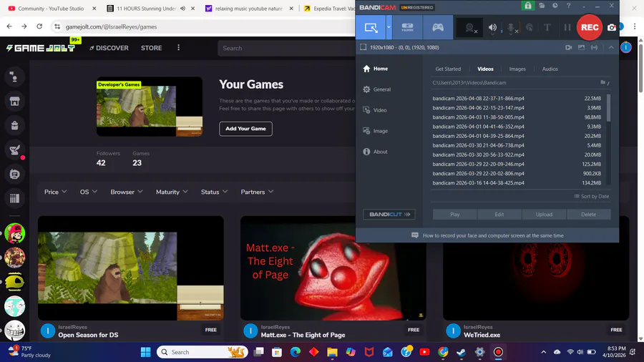Open Game Jolt sidebar backpack icon
The height and width of the screenshot is (362, 644).
point(15,125)
